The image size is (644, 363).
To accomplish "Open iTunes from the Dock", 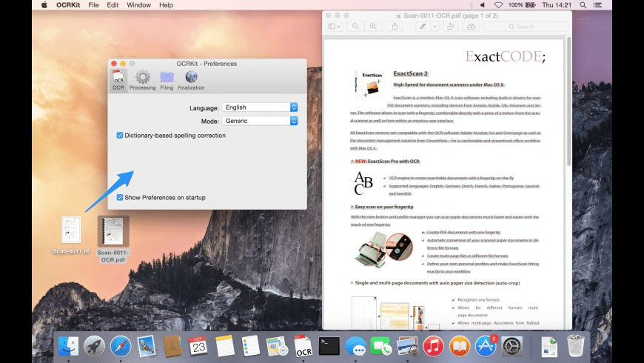I will pos(433,346).
